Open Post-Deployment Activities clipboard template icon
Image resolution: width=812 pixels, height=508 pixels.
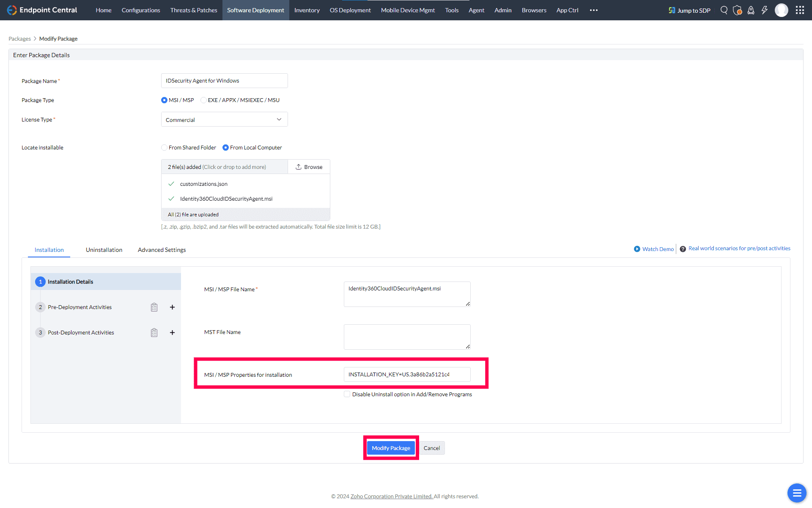click(154, 333)
